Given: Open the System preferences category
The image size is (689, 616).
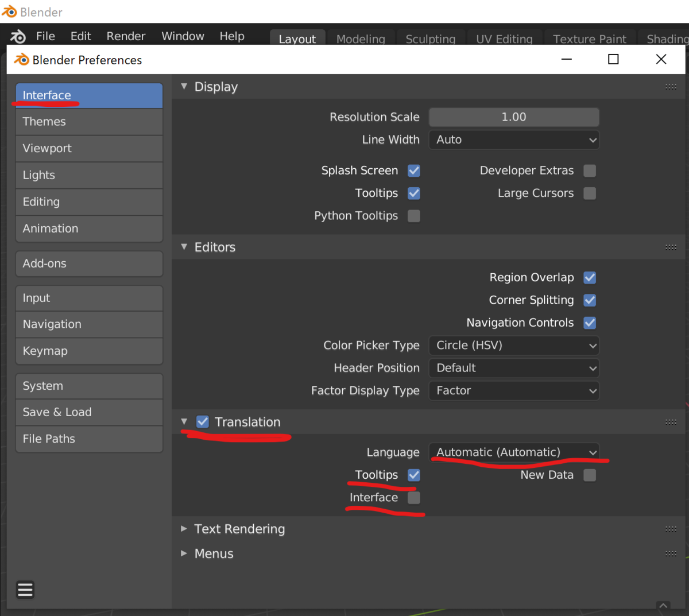Looking at the screenshot, I should [x=89, y=386].
